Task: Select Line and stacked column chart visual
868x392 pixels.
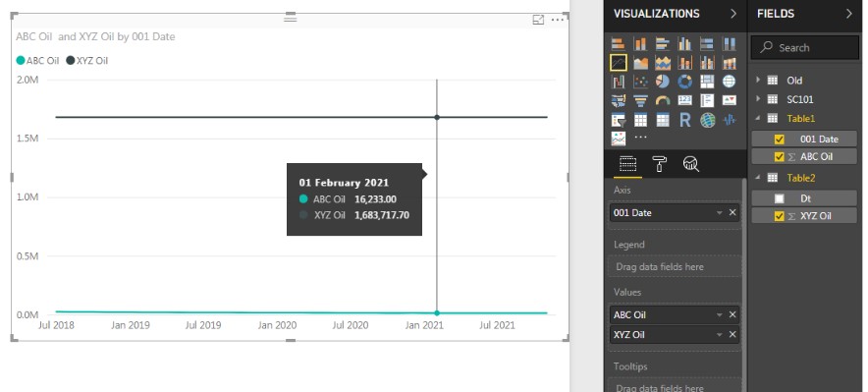Action: (x=684, y=63)
